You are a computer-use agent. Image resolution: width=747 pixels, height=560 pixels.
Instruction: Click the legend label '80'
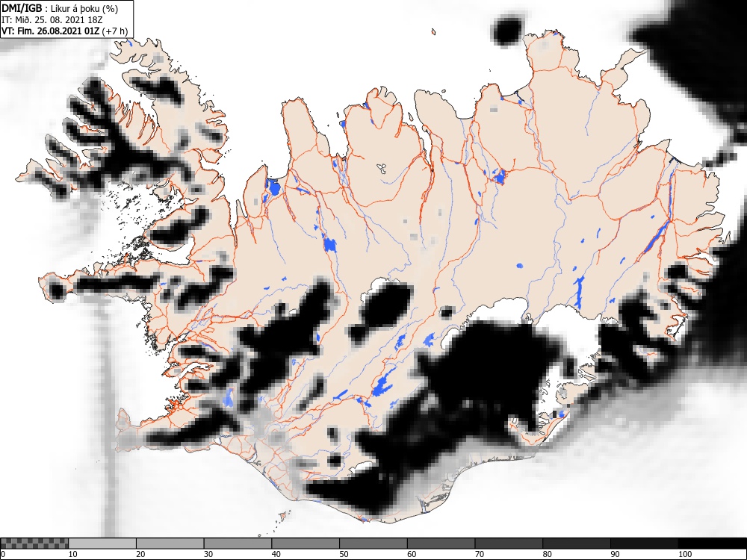547,554
